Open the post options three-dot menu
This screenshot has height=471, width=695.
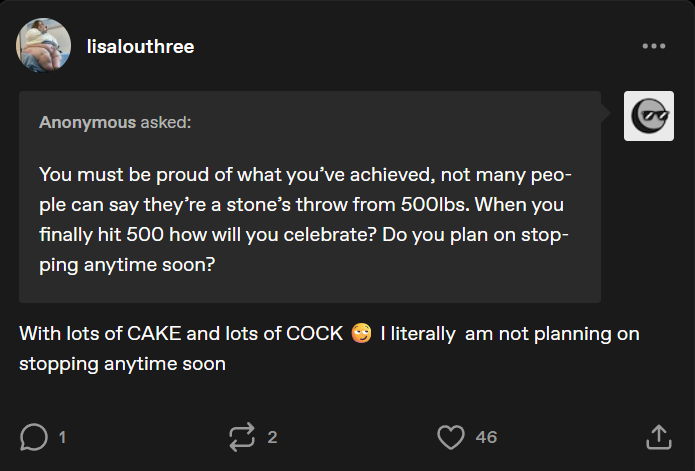653,46
